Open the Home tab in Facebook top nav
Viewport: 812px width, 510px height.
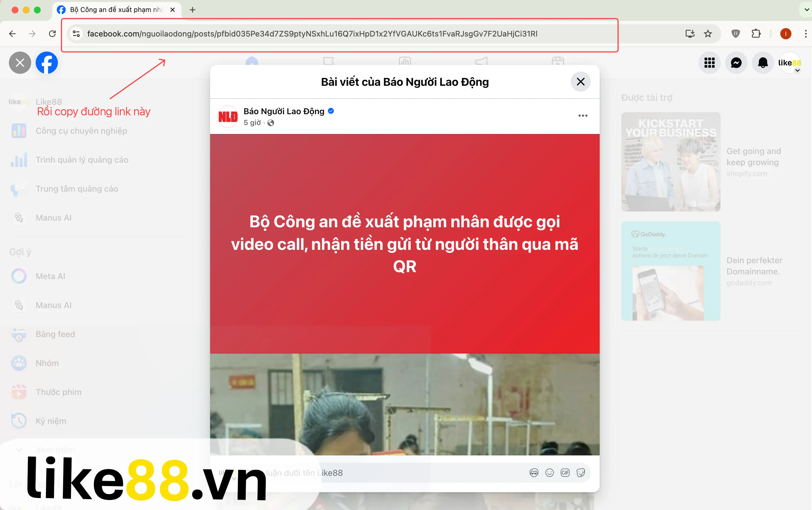[252, 61]
